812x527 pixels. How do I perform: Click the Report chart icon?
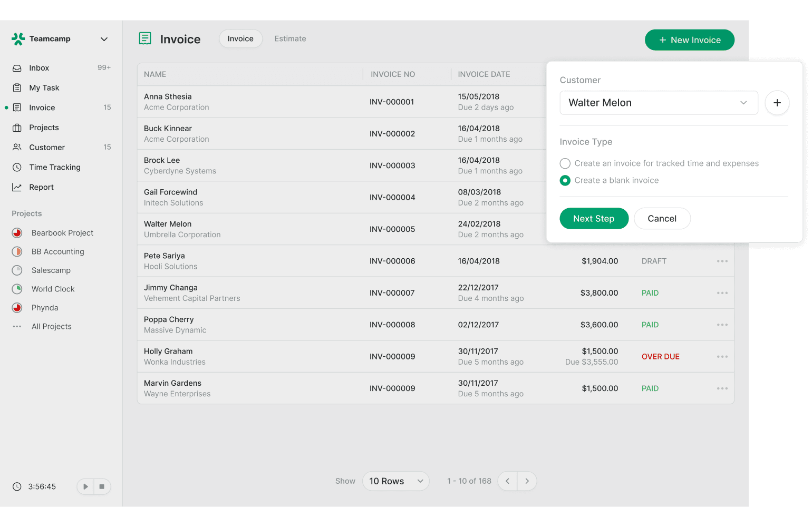pos(17,187)
